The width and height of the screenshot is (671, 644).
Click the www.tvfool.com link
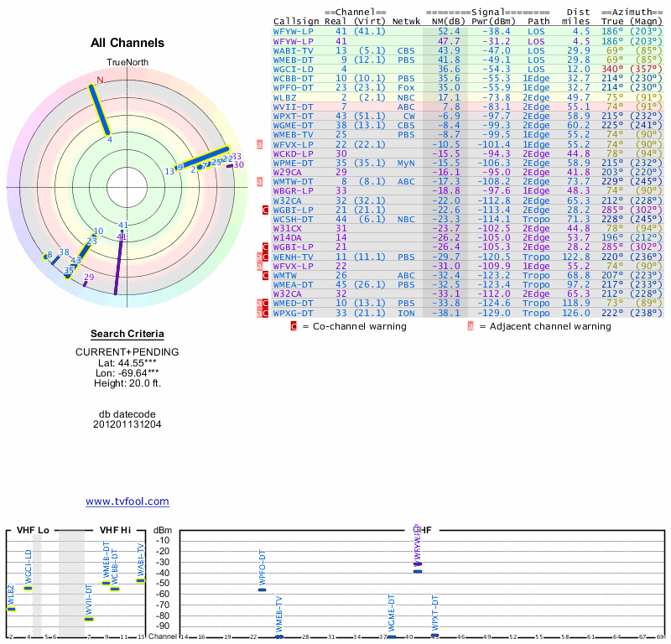127,501
